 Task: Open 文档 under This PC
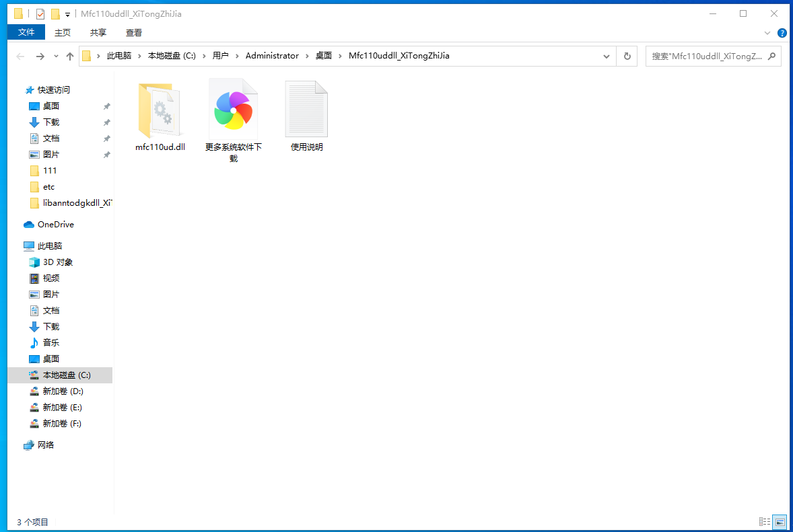pyautogui.click(x=51, y=311)
